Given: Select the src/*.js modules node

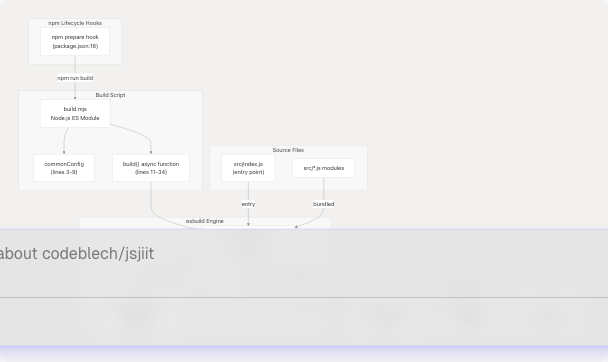Looking at the screenshot, I should point(323,168).
